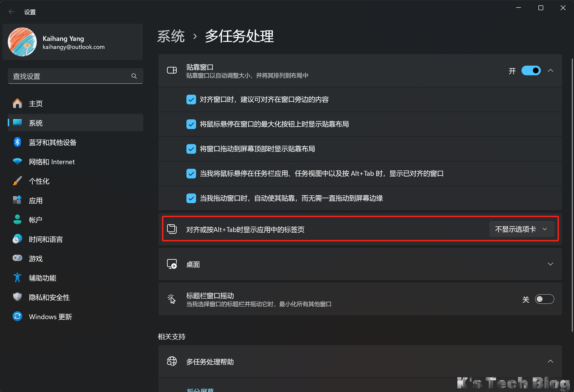The height and width of the screenshot is (392, 574).
Task: Enable the 标题栏窗口摇动 toggle
Action: [x=544, y=299]
